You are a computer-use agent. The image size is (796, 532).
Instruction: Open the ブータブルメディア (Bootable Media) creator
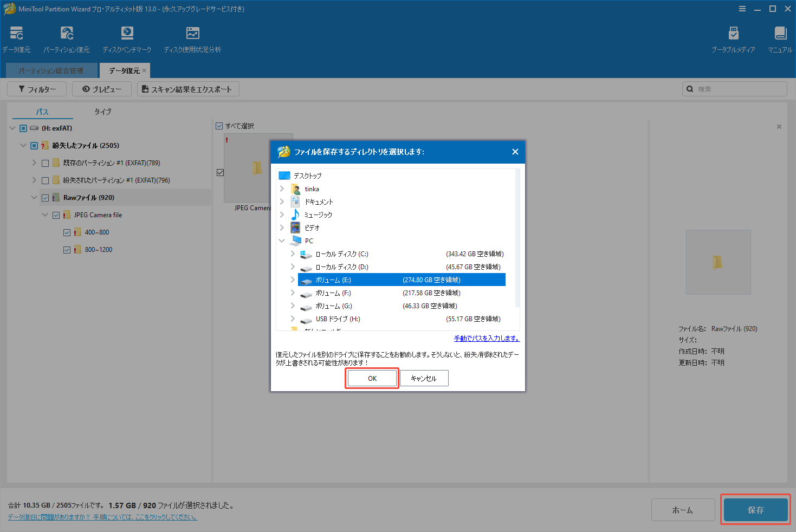click(x=734, y=38)
